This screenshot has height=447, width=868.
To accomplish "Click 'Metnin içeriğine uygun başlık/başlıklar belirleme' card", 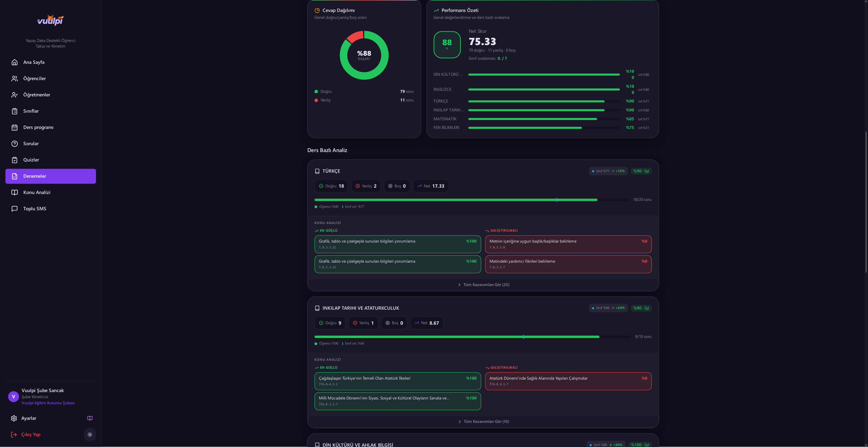I will point(568,244).
